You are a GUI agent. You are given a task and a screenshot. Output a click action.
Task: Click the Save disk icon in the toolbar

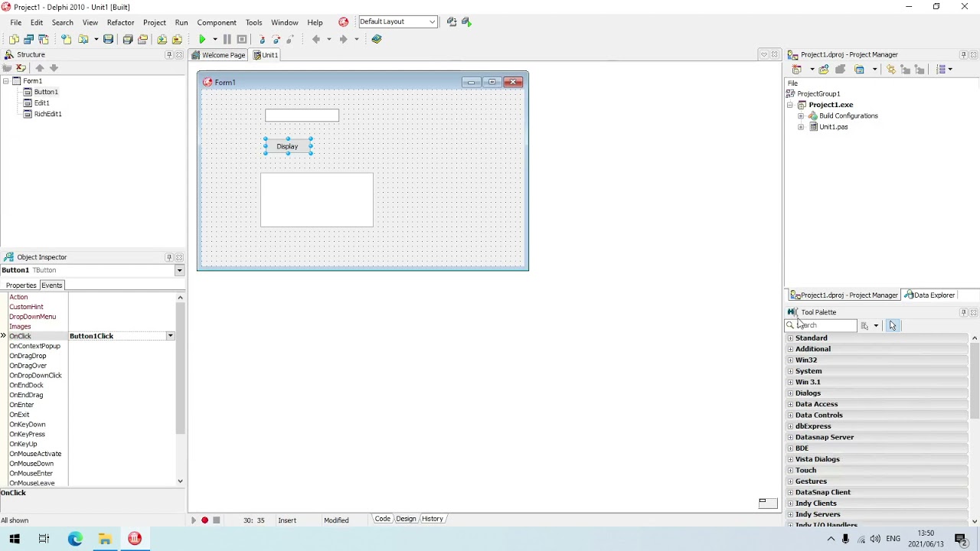[108, 39]
